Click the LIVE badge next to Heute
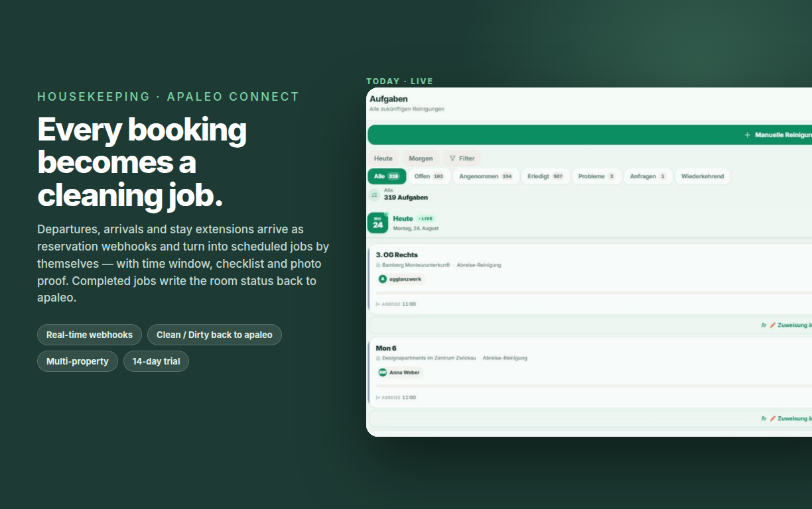 [425, 219]
